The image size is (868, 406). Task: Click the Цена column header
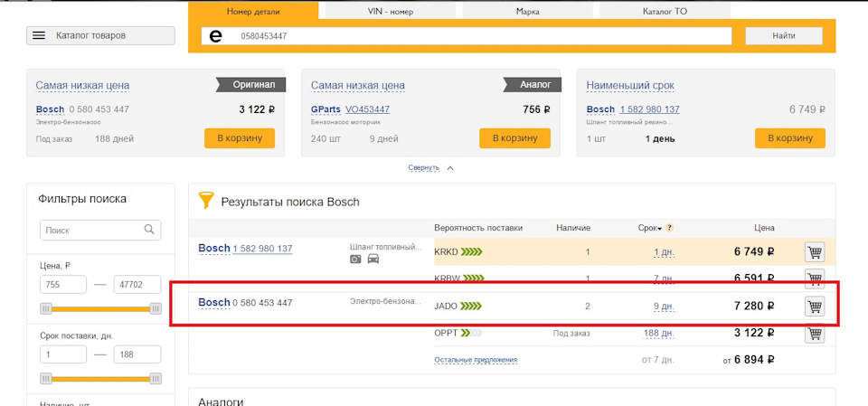pyautogui.click(x=764, y=228)
